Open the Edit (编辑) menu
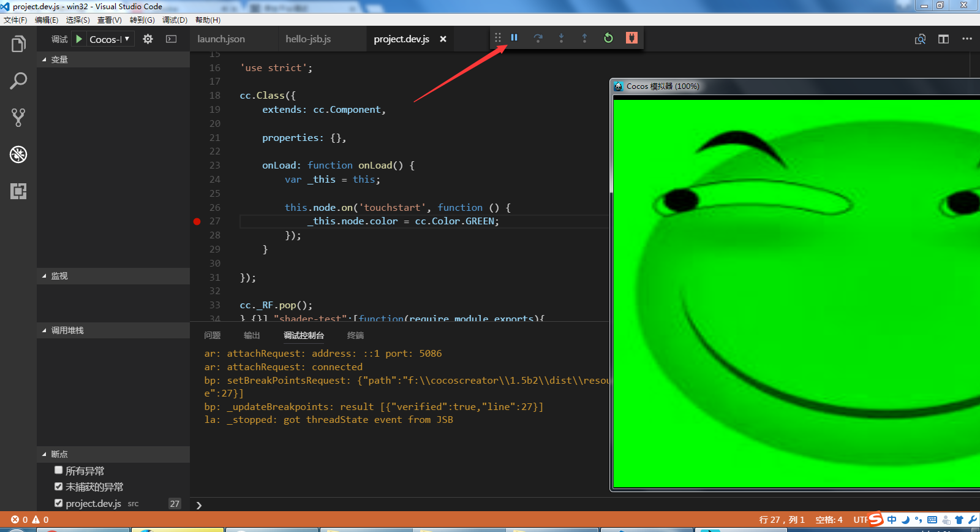This screenshot has height=532, width=980. (x=47, y=20)
